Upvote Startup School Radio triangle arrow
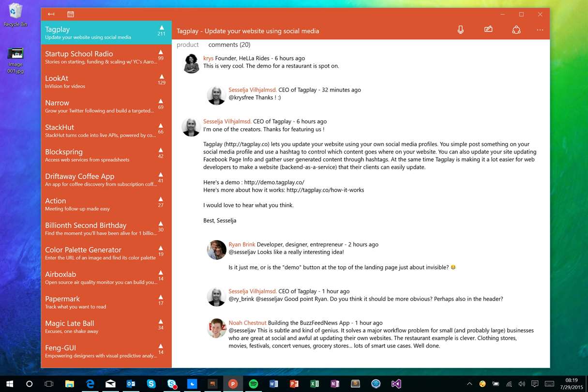Image resolution: width=588 pixels, height=392 pixels. point(161,52)
